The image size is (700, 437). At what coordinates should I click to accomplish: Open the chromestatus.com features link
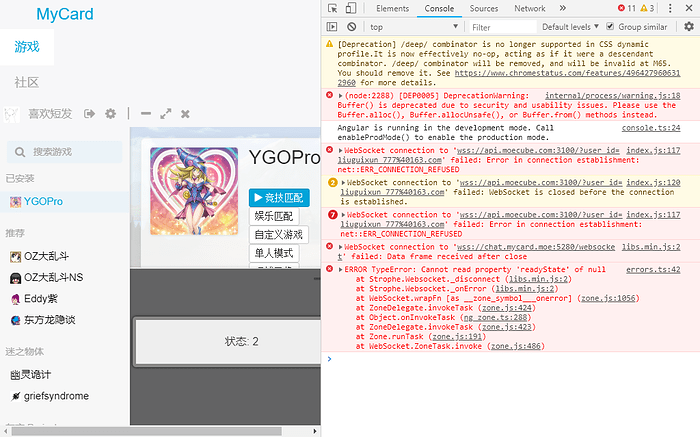[567, 73]
